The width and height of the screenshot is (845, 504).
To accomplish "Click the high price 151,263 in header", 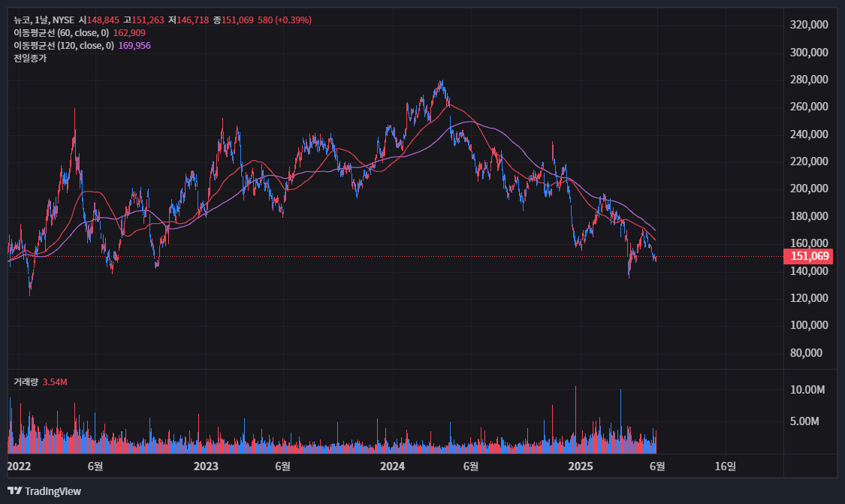I will pos(148,20).
